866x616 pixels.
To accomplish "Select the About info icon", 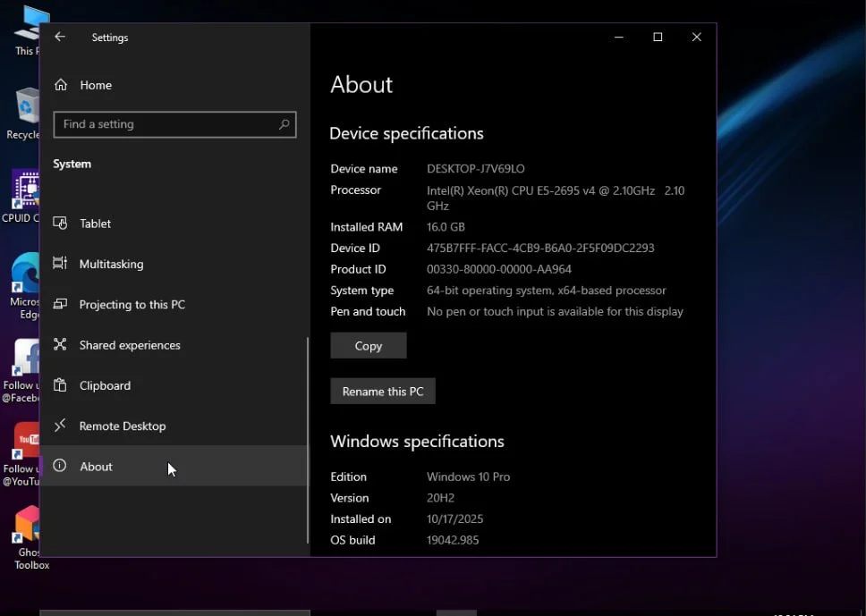I will pyautogui.click(x=60, y=466).
